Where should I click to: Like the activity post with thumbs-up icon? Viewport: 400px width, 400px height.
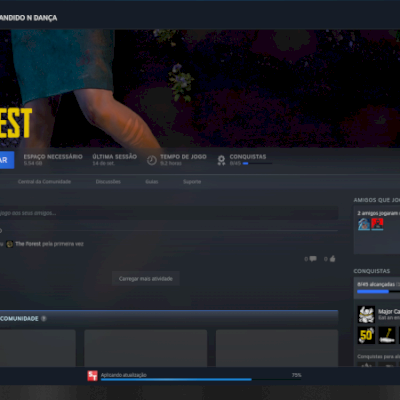tap(332, 259)
